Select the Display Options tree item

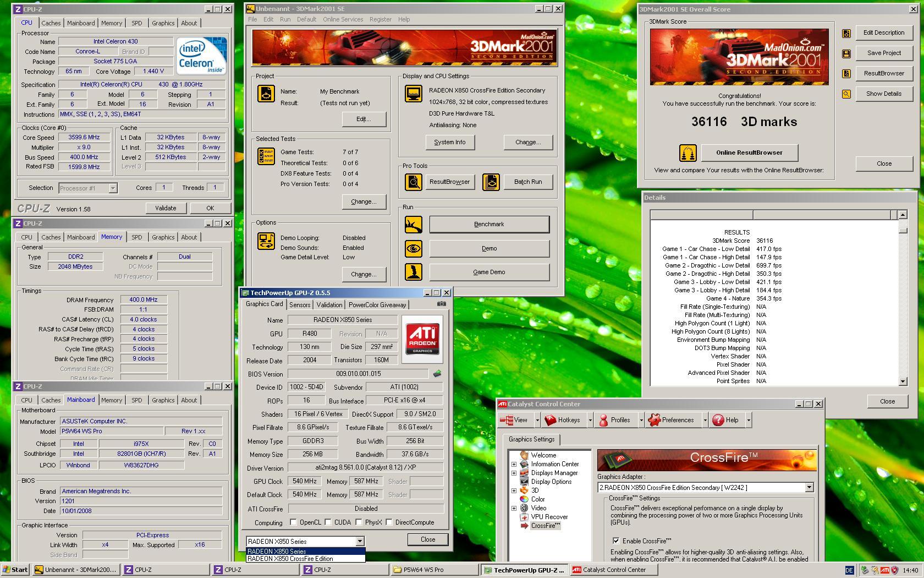point(551,482)
